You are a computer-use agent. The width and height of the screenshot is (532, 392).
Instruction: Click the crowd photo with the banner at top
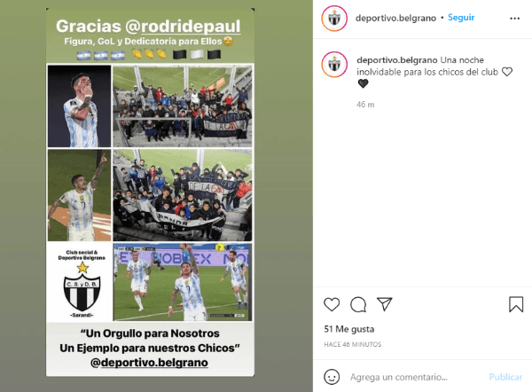(x=183, y=106)
